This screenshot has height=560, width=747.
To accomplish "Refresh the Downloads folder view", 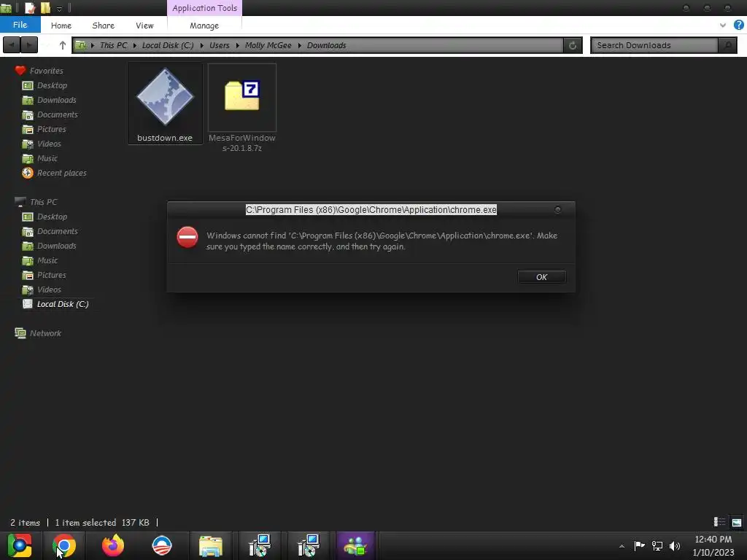I will point(573,45).
